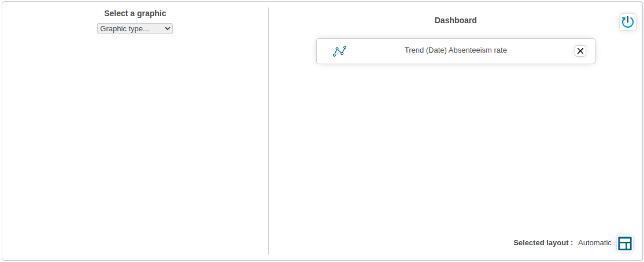Click the Selected layout label
The height and width of the screenshot is (262, 644).
(543, 243)
